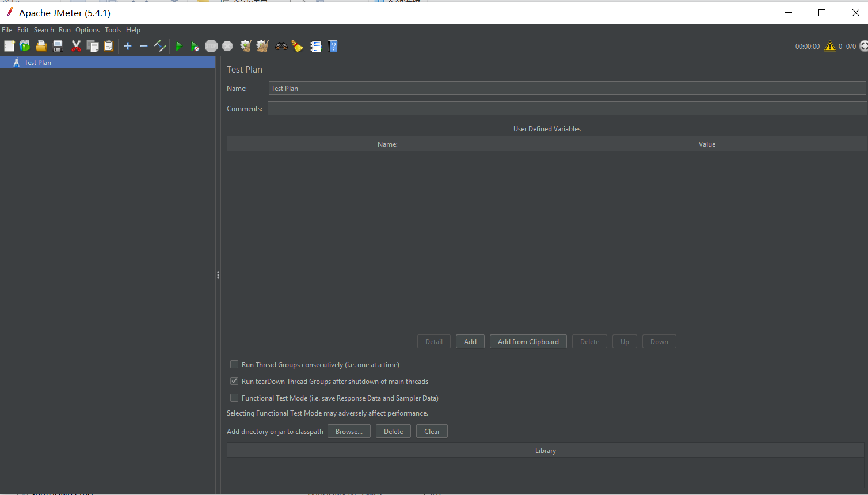This screenshot has height=495, width=868.
Task: Click the Value column header
Action: pyautogui.click(x=707, y=144)
